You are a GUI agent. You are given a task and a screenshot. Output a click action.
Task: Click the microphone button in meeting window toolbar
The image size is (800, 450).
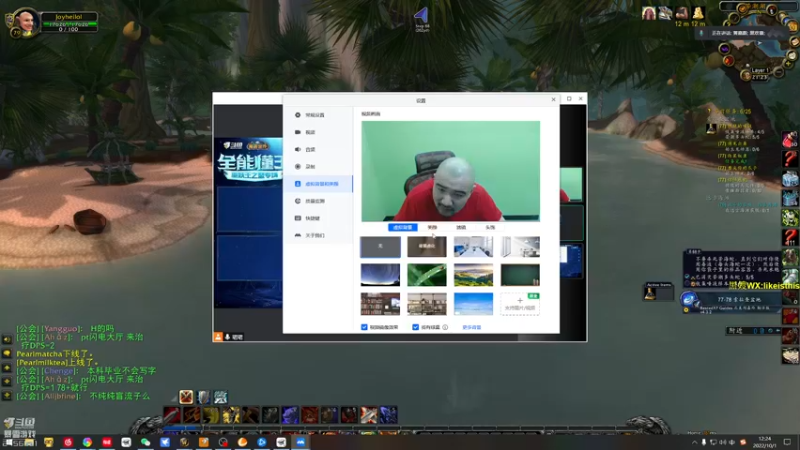228,337
